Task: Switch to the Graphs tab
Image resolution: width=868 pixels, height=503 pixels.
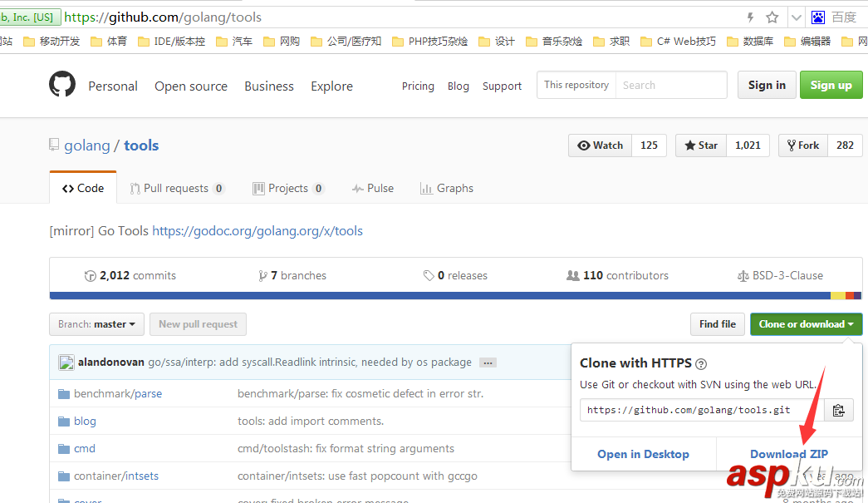Action: coord(447,189)
